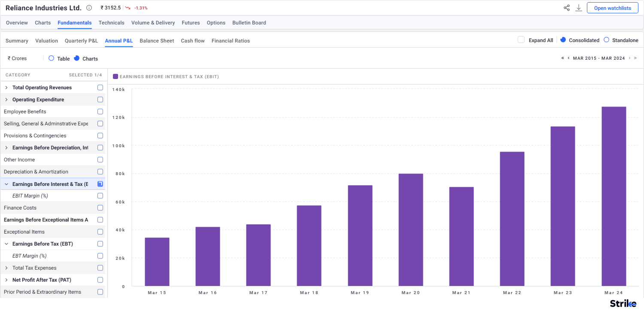Check the Earnings Before Tax (EBT) checkbox
The width and height of the screenshot is (644, 313).
(x=100, y=244)
